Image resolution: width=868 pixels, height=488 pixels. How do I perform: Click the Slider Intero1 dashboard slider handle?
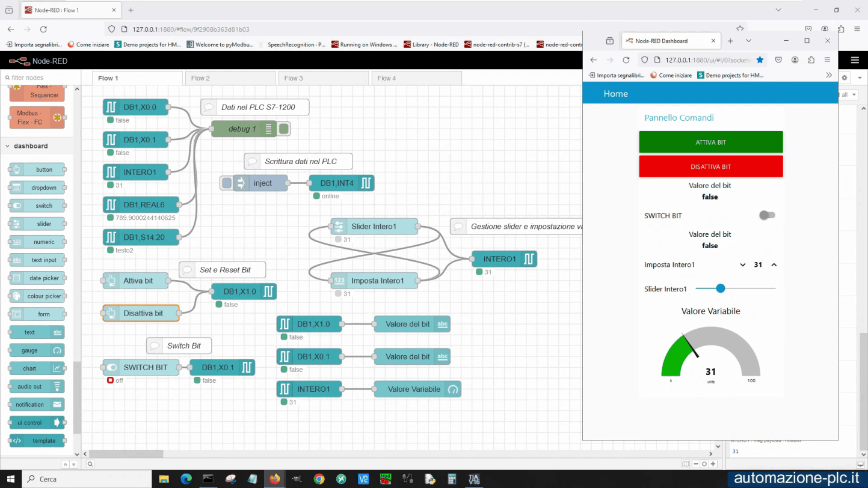pos(720,288)
